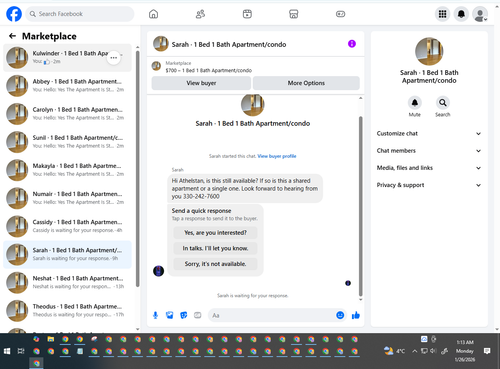Click the back arrow next to Marketplace
The width and height of the screenshot is (500, 369).
pos(12,36)
